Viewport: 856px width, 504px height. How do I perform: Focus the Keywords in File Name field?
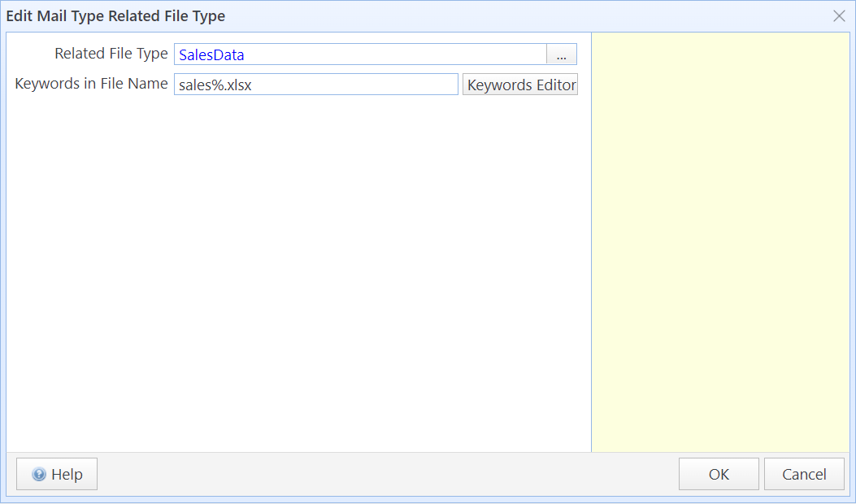click(316, 85)
